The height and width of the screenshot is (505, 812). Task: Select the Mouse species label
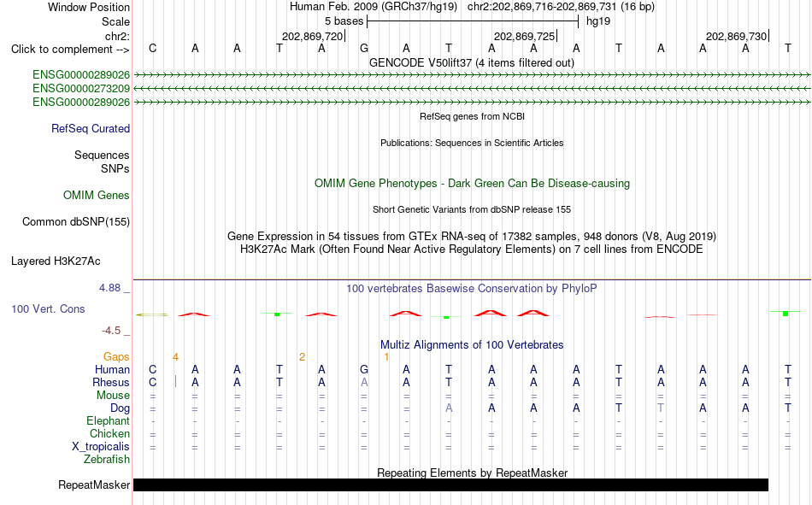coord(113,395)
